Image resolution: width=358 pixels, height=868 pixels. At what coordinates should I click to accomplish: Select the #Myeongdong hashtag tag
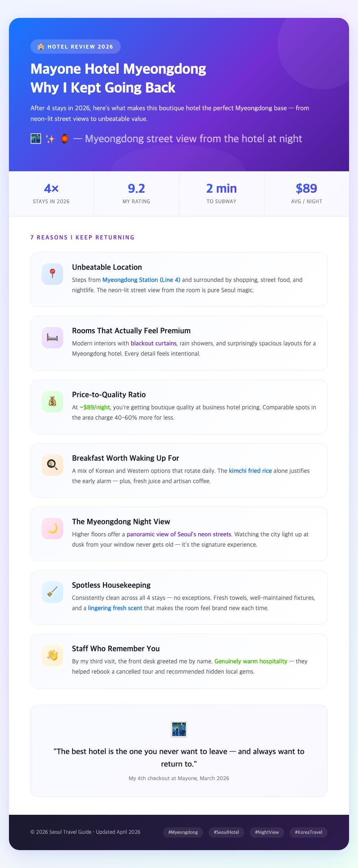pyautogui.click(x=183, y=832)
